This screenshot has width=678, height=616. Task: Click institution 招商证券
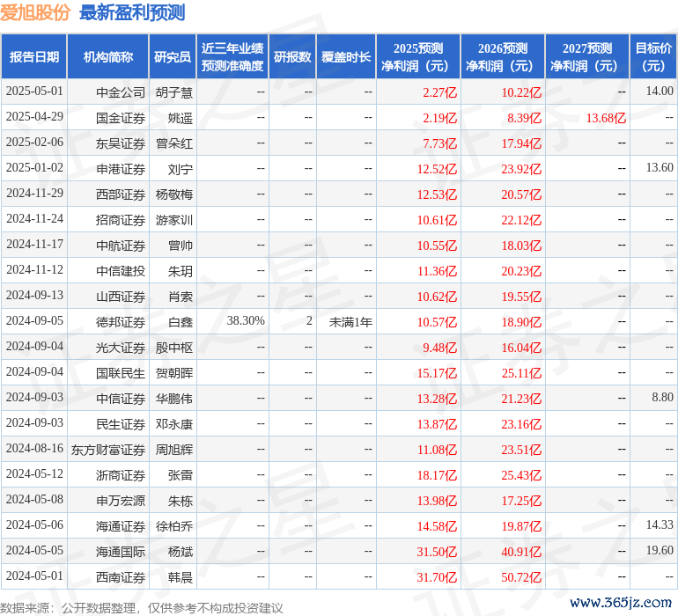tap(121, 220)
